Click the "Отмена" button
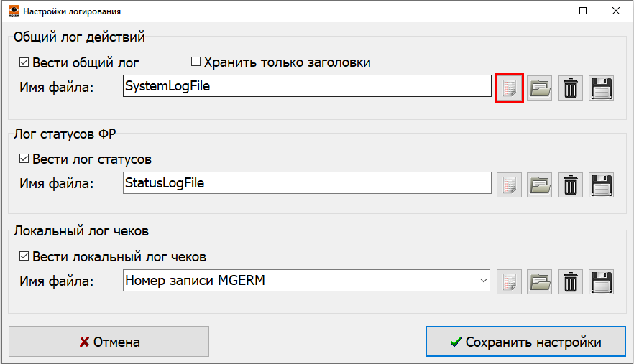This screenshot has width=634, height=364. click(x=109, y=342)
